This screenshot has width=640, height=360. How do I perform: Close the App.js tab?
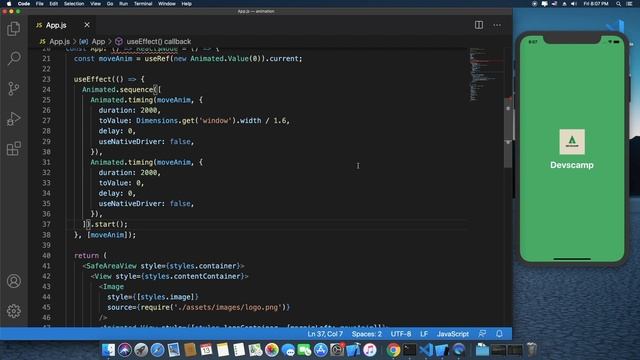pyautogui.click(x=87, y=25)
